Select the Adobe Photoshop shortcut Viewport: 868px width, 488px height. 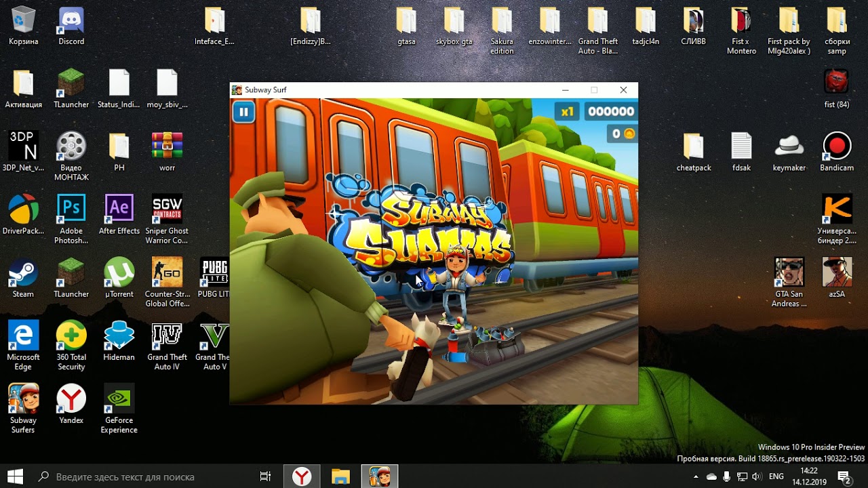pyautogui.click(x=71, y=220)
